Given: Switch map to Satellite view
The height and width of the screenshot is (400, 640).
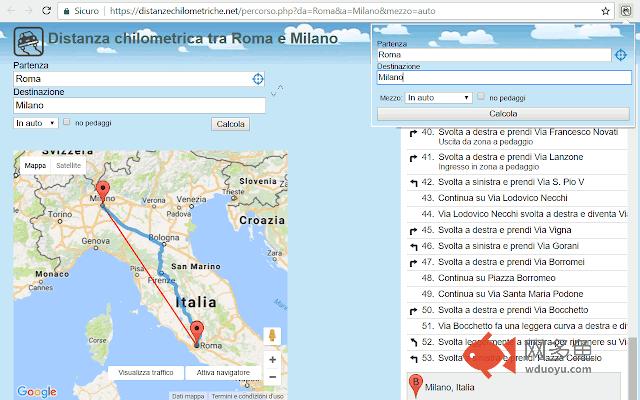Looking at the screenshot, I should 68,166.
